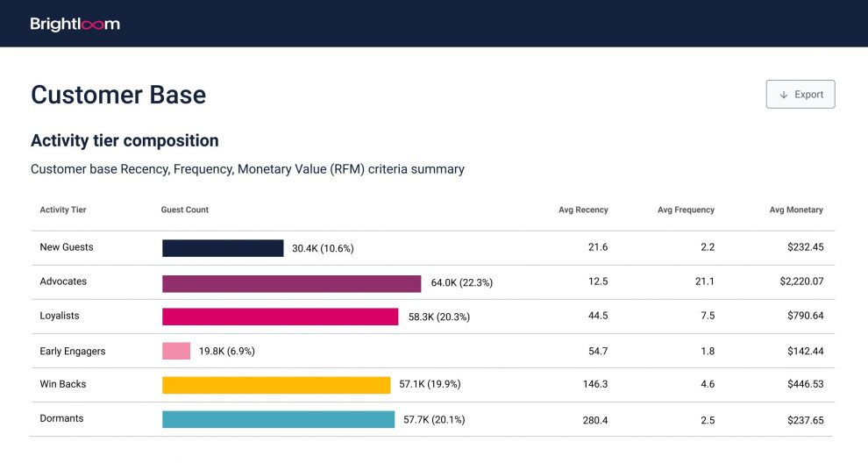Viewport: 868px width, 463px height.
Task: Click the Export download arrow icon
Action: click(783, 95)
